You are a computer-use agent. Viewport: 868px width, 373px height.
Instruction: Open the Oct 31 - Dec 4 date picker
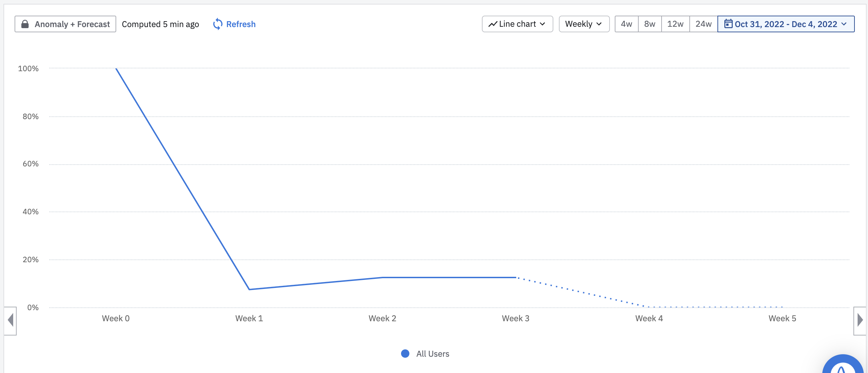click(x=786, y=24)
